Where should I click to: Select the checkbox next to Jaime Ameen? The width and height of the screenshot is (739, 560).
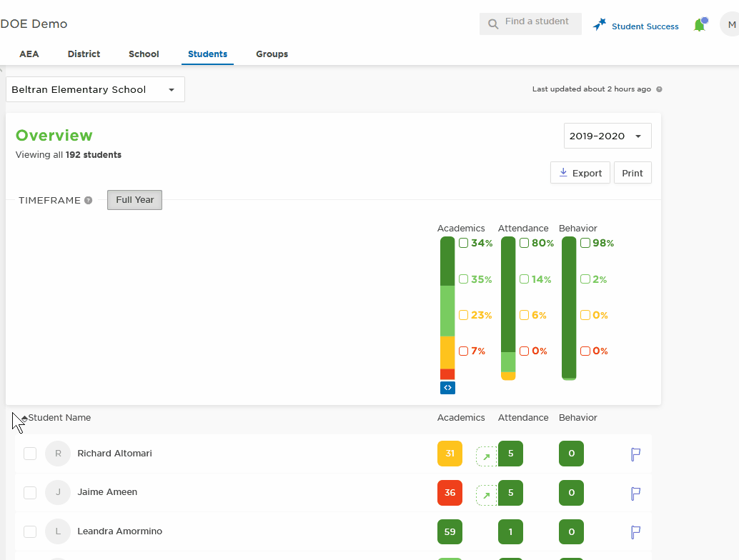tap(30, 493)
